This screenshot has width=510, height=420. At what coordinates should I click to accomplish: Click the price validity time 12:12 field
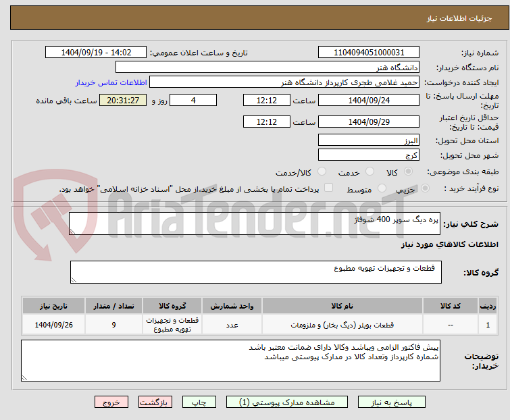coord(267,122)
